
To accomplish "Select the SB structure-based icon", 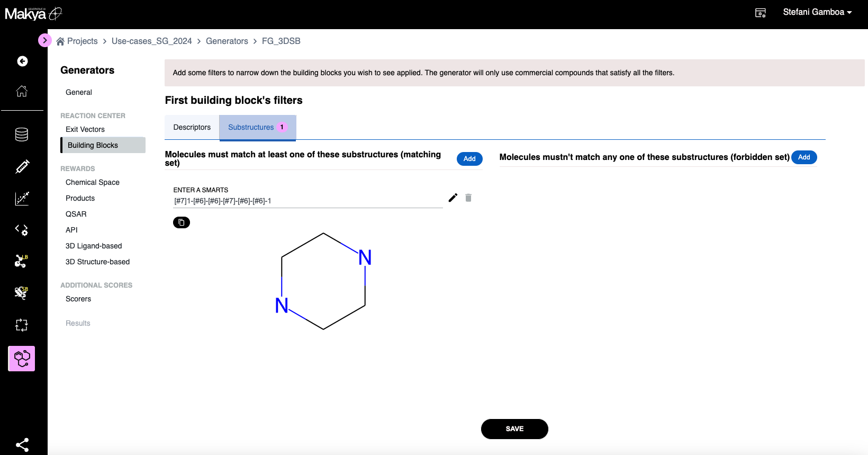I will [x=22, y=293].
